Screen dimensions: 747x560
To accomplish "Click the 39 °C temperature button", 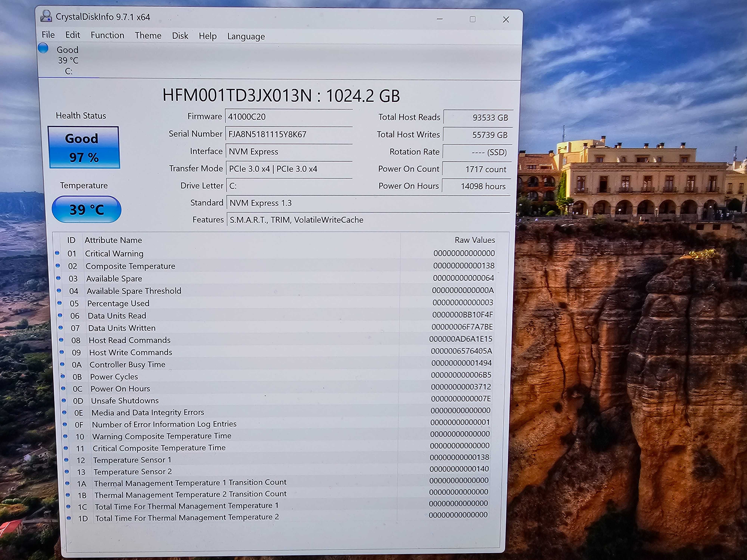I will [86, 209].
